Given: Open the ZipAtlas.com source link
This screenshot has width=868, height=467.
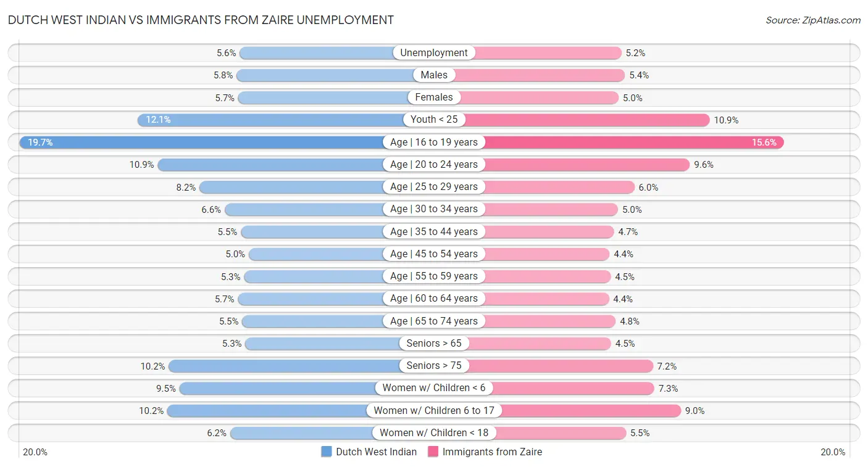Looking at the screenshot, I should coord(812,20).
